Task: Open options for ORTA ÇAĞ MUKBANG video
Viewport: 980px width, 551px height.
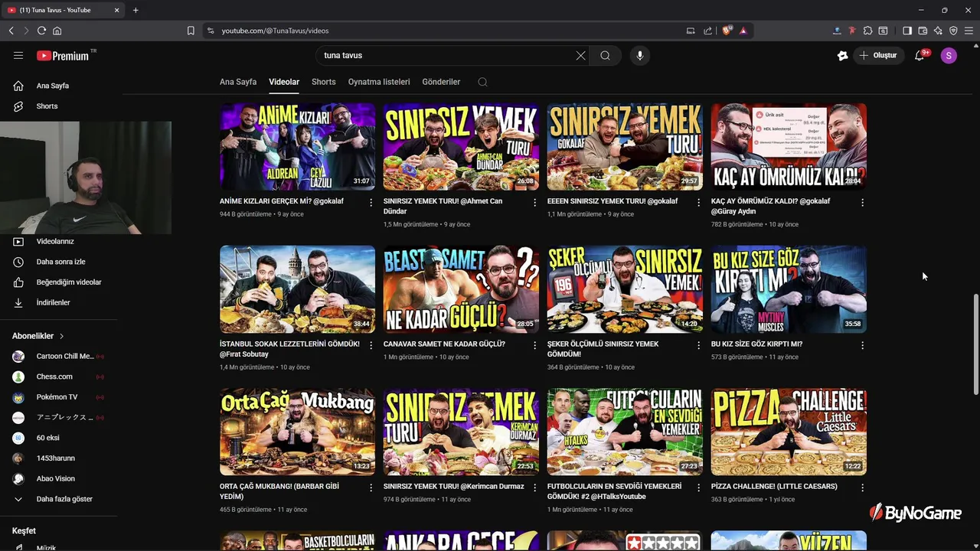Action: (371, 488)
